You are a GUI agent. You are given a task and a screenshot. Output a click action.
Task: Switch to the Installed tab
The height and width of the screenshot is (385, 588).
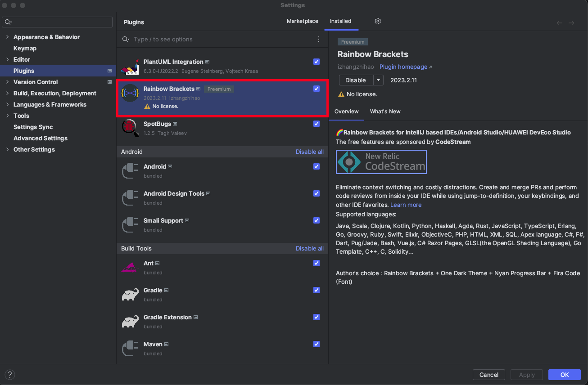point(340,21)
